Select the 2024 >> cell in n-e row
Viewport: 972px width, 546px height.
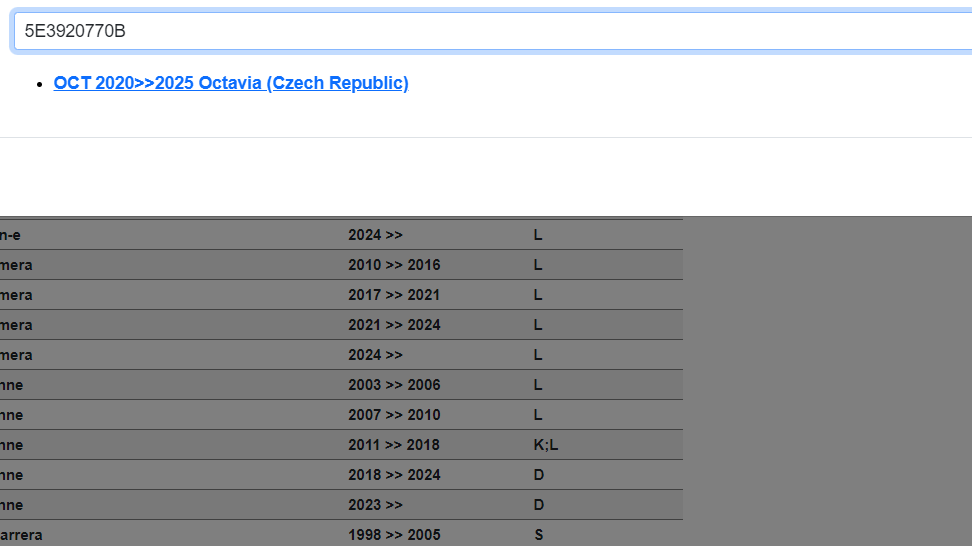point(375,235)
